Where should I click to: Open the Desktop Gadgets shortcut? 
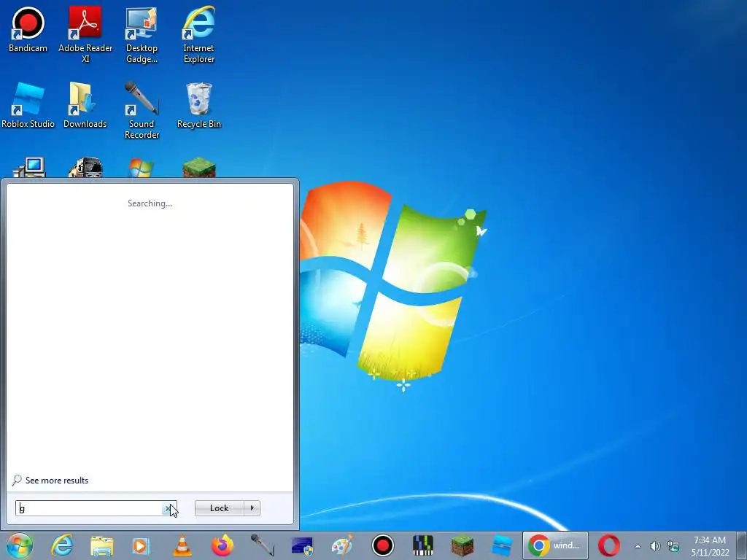pos(142,34)
